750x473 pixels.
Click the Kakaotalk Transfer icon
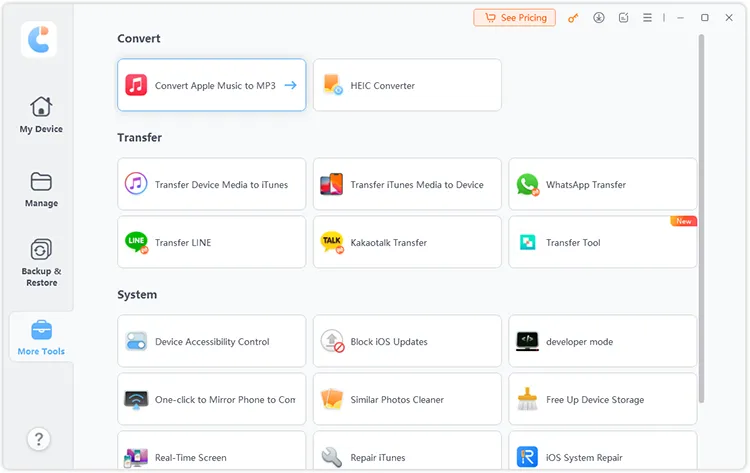332,242
